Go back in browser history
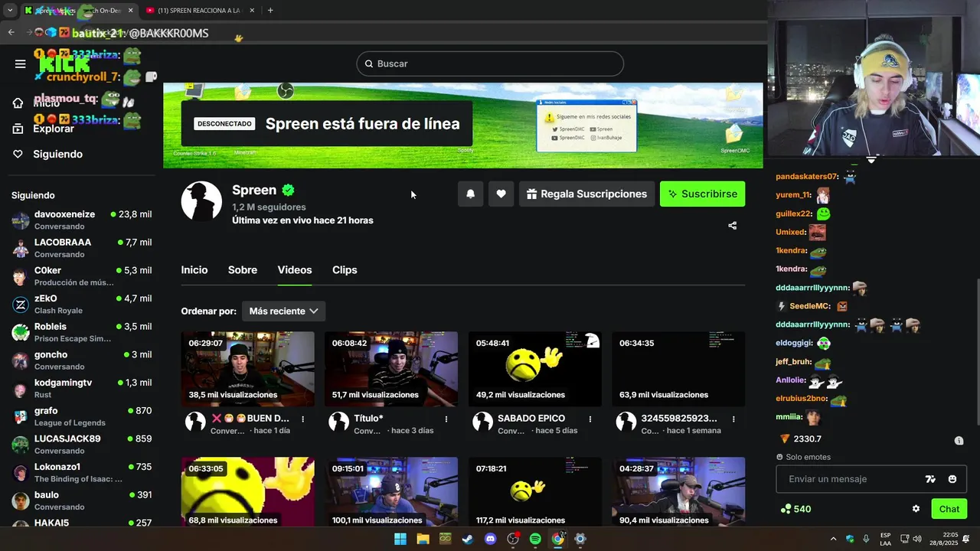This screenshot has height=551, width=980. click(11, 32)
